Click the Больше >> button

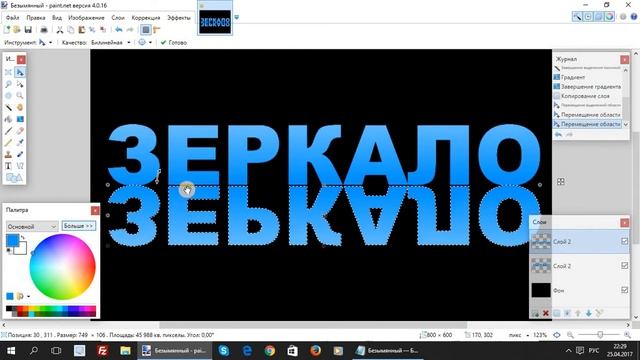pos(79,226)
